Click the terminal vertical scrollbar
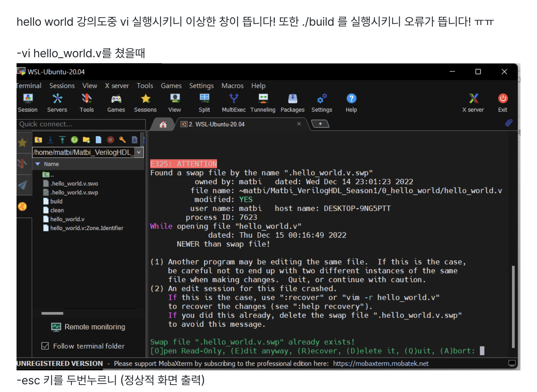The image size is (537, 392). (x=513, y=306)
